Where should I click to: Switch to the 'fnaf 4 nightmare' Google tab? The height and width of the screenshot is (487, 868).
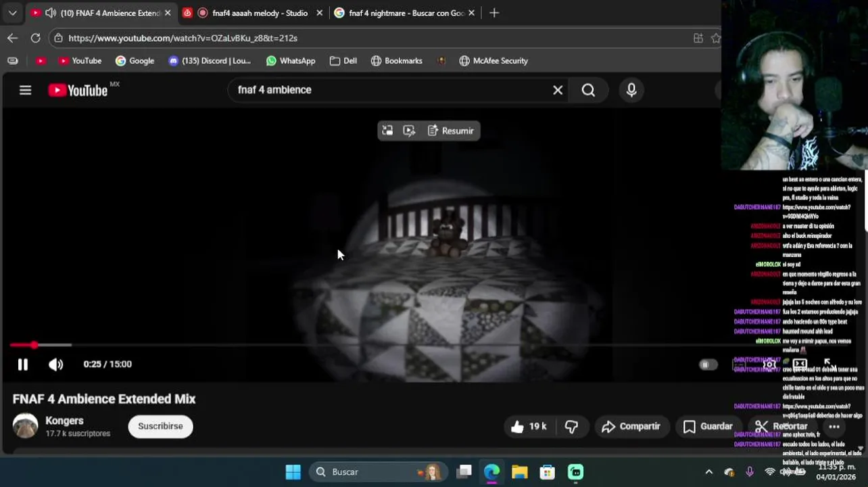(405, 13)
